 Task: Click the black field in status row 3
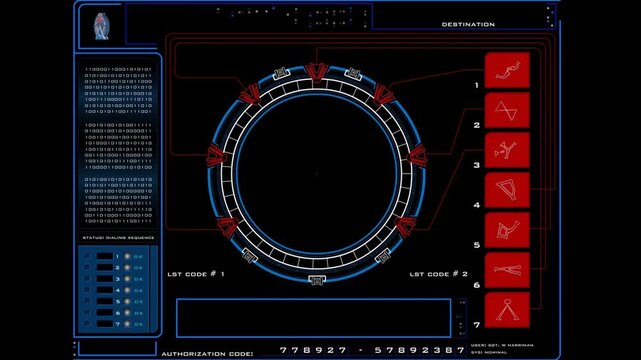(105, 279)
